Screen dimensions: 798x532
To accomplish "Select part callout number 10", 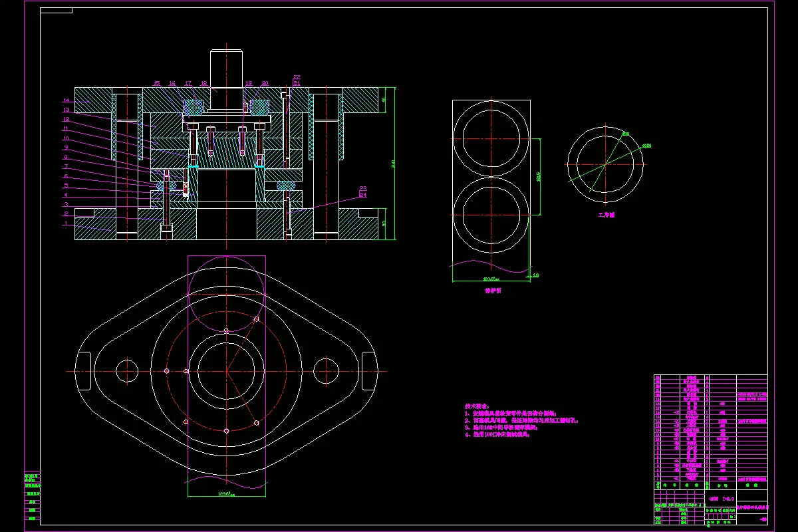I will [x=66, y=138].
